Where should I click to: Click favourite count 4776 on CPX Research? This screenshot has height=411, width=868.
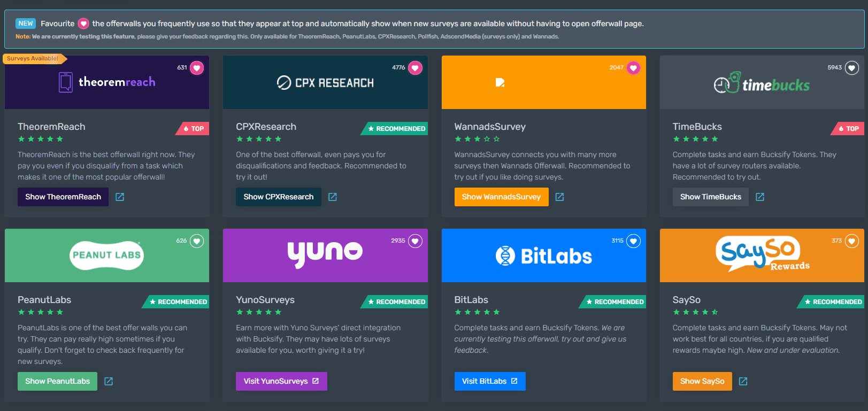point(398,67)
